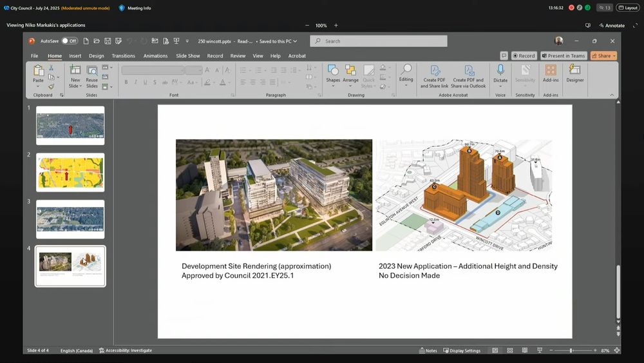Open the Shapes gallery

pos(333,75)
